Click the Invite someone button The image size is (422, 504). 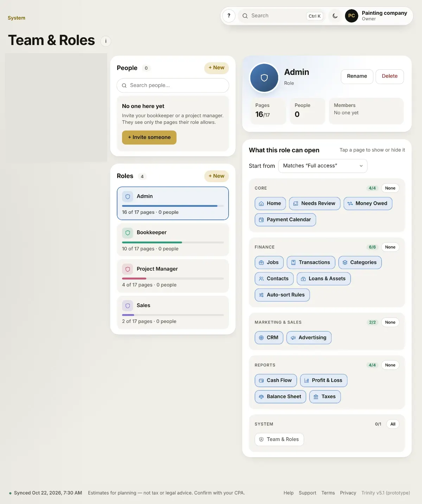point(149,138)
